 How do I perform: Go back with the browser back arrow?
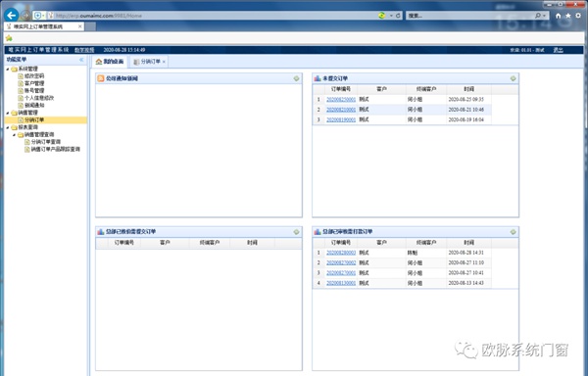[x=11, y=15]
